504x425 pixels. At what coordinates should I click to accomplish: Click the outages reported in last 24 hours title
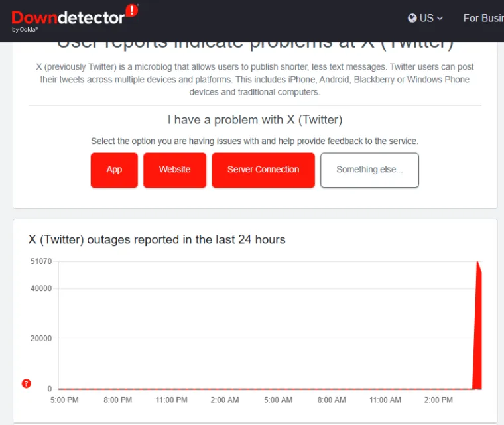(157, 239)
